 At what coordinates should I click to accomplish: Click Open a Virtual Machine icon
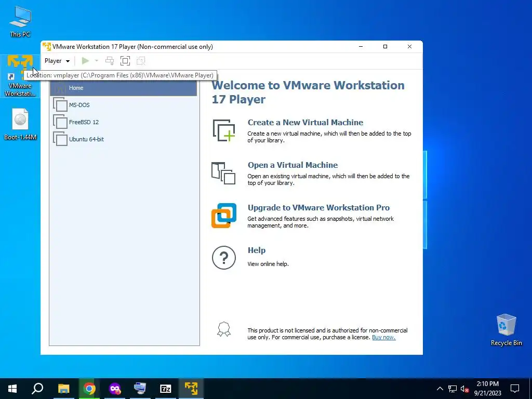coord(223,173)
